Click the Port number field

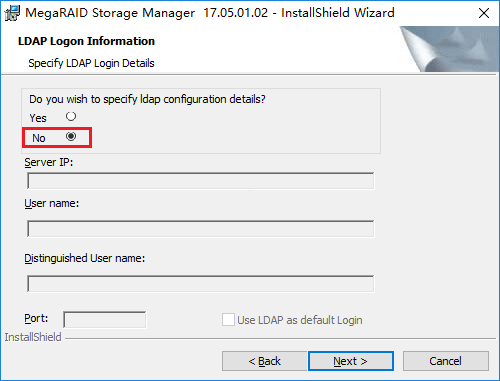105,320
